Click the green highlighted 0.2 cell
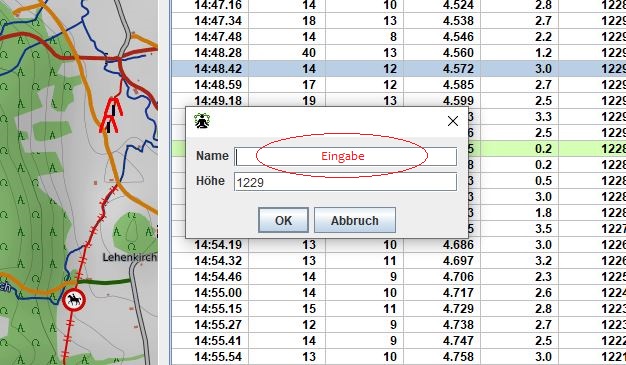The height and width of the screenshot is (365, 626). (543, 149)
